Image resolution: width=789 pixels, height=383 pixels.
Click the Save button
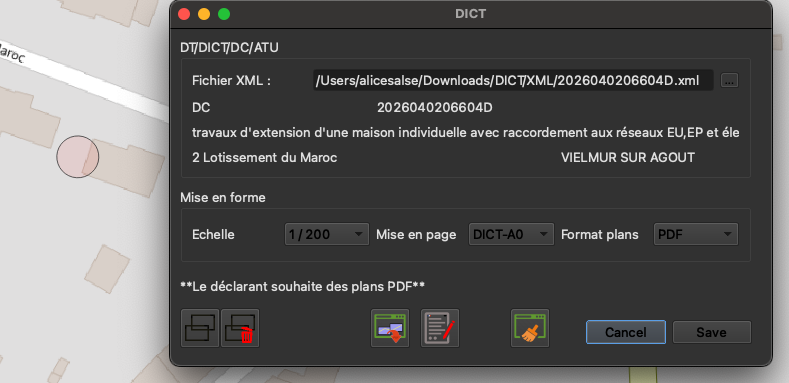click(712, 332)
